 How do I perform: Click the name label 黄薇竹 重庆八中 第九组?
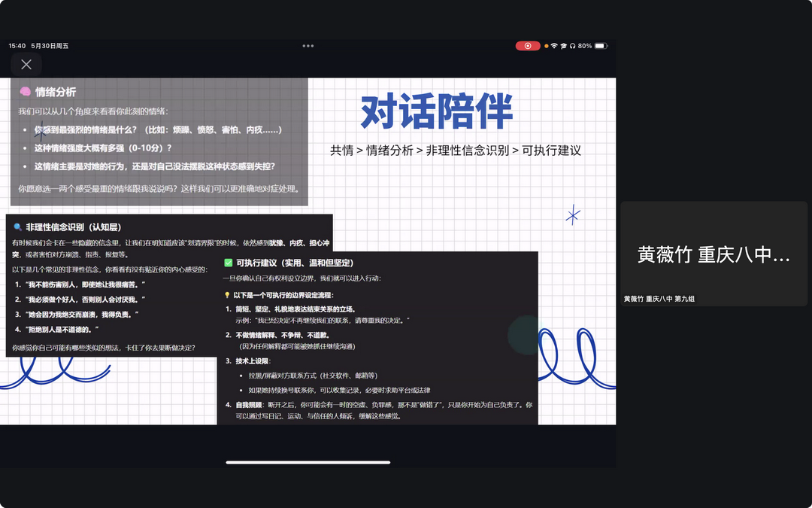659,299
